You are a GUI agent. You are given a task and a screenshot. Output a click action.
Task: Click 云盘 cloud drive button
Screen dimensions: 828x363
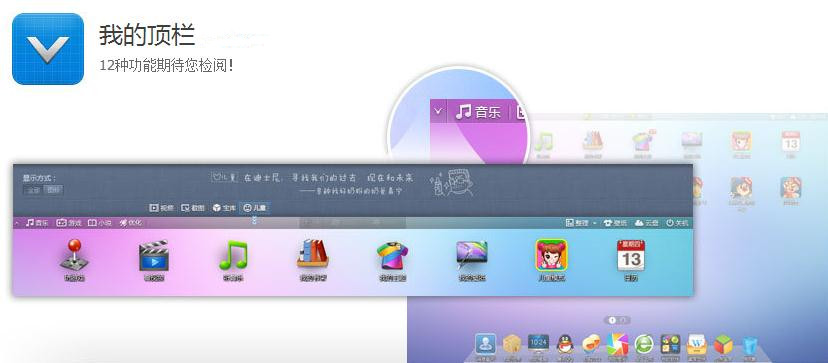coord(647,223)
